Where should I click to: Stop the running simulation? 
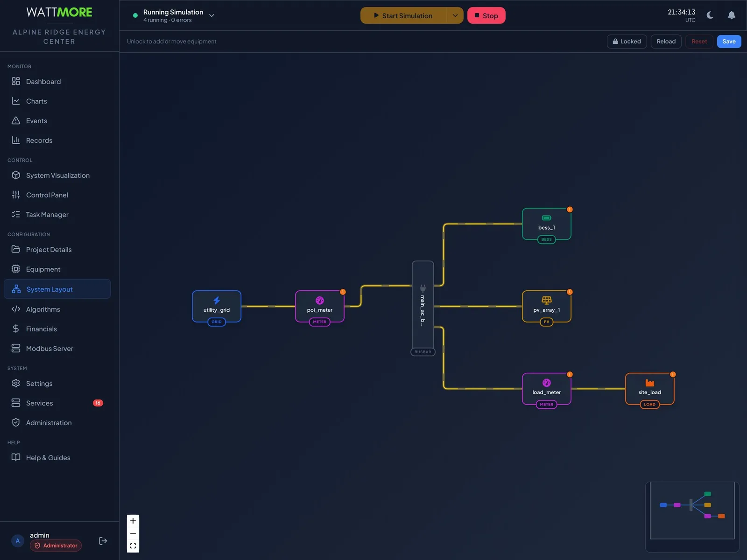(486, 15)
